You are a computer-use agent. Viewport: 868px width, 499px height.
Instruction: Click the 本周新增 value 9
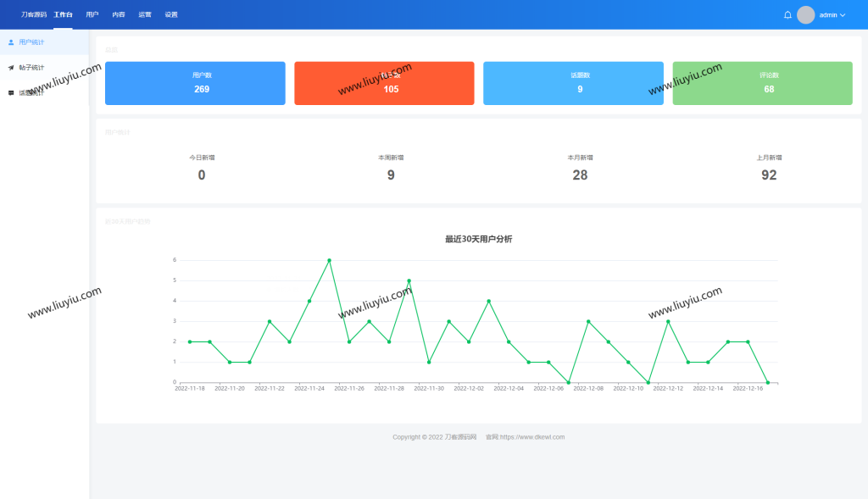click(391, 175)
